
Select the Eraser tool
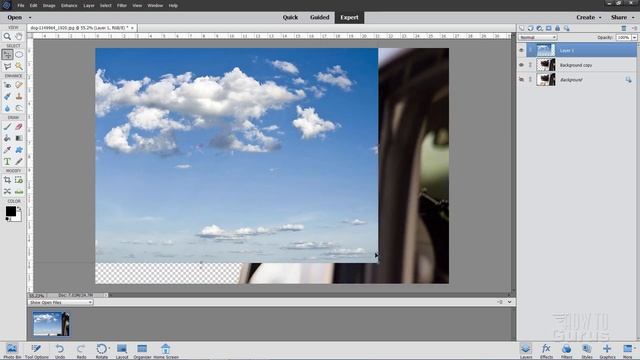pos(19,127)
